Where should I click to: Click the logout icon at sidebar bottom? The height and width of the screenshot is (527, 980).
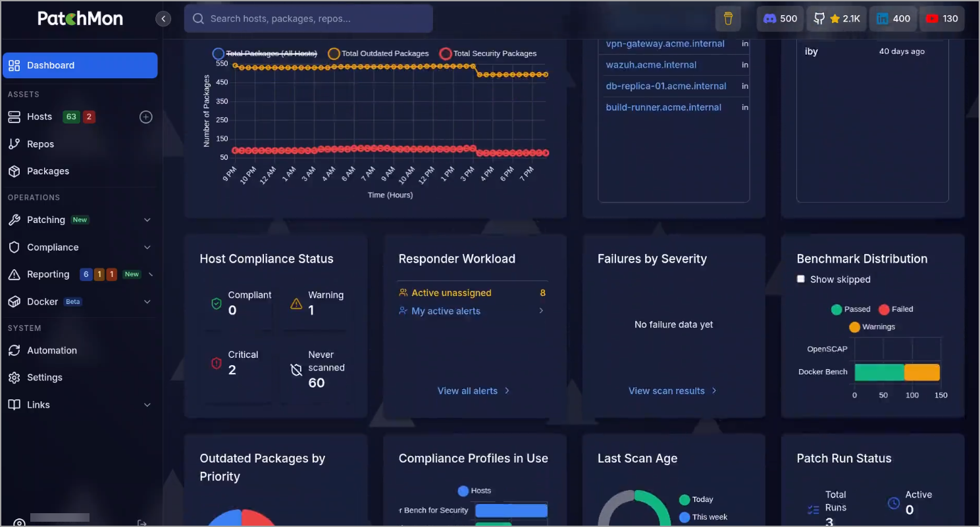pyautogui.click(x=142, y=523)
